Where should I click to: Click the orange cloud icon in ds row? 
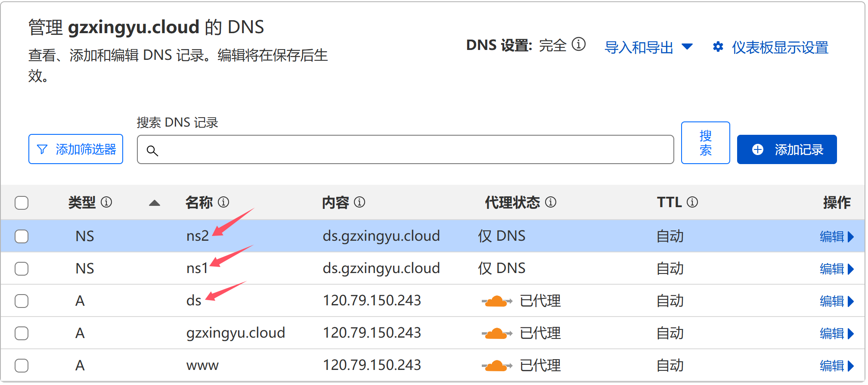[497, 301]
